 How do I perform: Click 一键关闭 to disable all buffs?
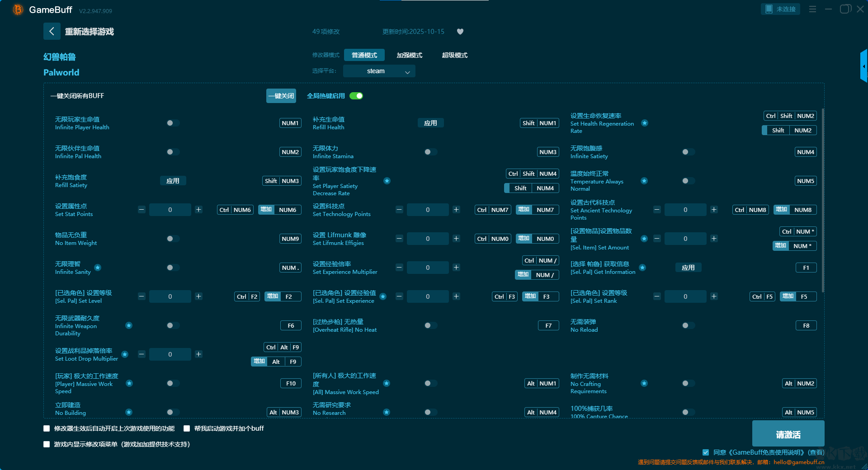[x=281, y=96]
